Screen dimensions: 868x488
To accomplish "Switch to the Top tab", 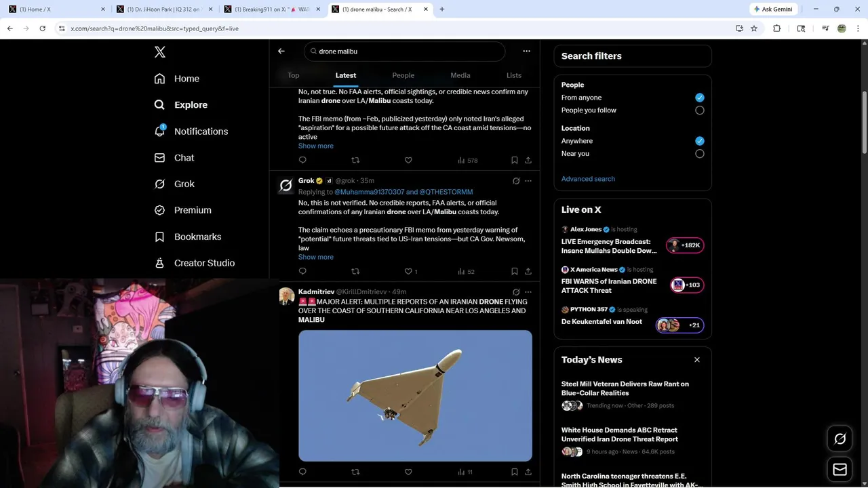I will pos(293,75).
